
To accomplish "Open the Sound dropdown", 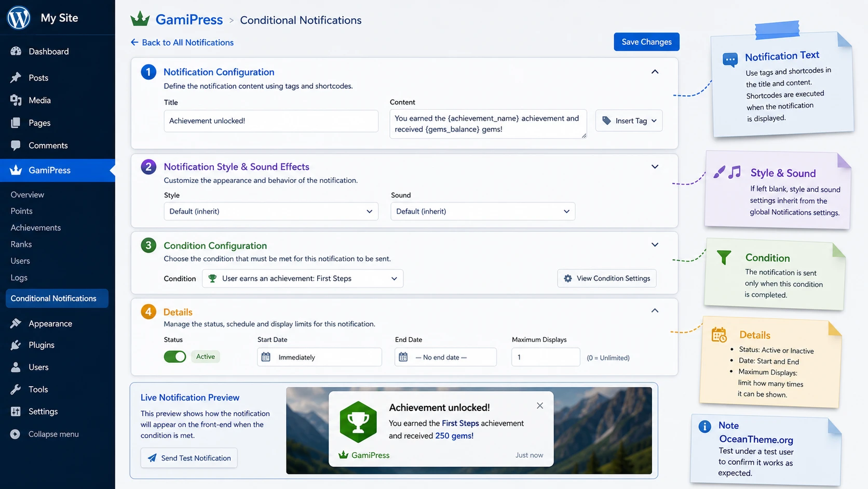I will 483,212.
